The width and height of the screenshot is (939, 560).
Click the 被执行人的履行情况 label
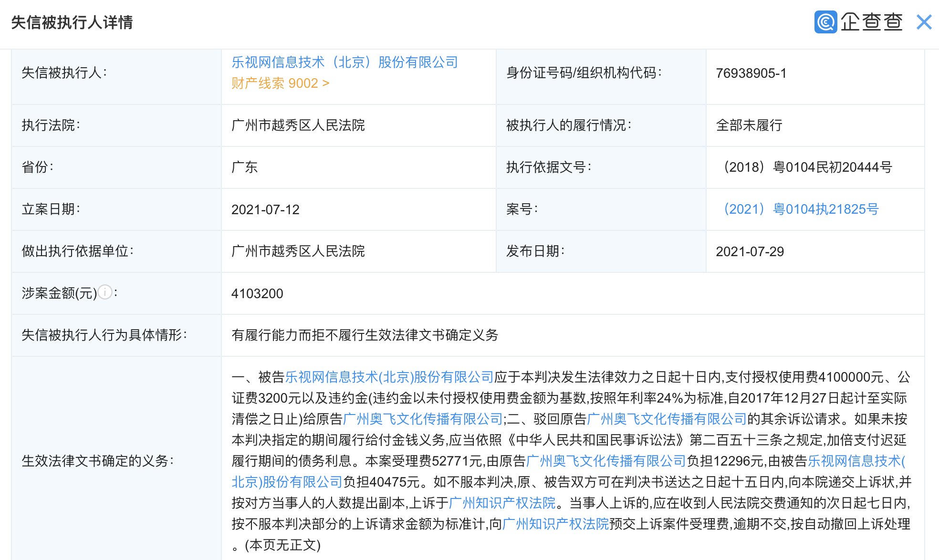click(569, 125)
